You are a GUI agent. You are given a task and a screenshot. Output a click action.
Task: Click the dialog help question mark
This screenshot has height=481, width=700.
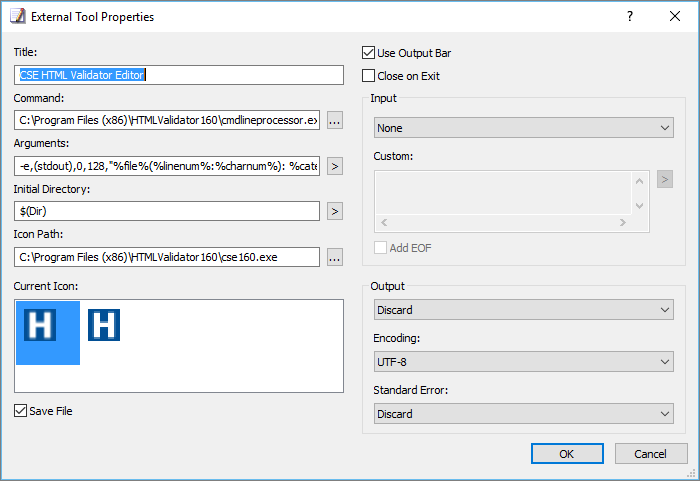(630, 17)
